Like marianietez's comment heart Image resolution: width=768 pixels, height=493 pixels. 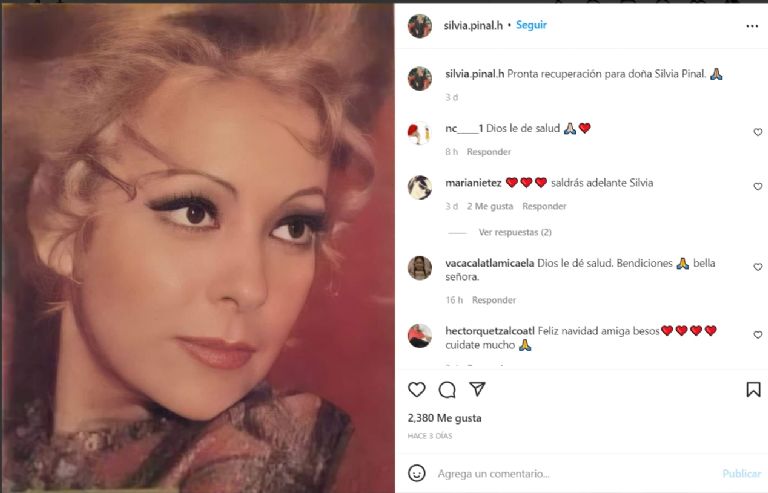[x=758, y=187]
